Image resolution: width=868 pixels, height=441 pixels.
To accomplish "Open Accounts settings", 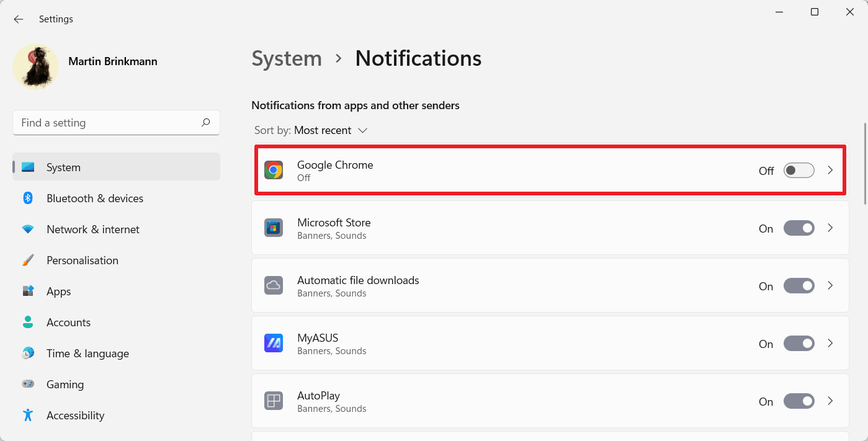I will point(68,322).
